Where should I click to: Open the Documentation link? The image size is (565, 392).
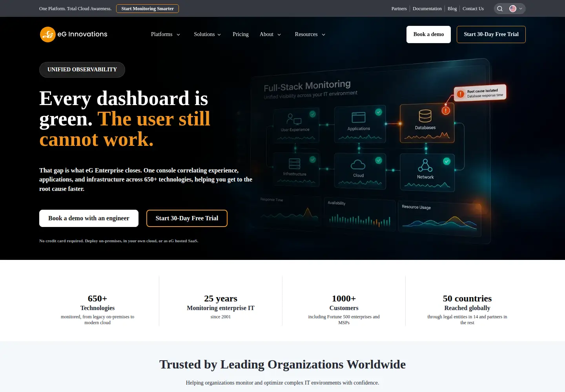(427, 9)
